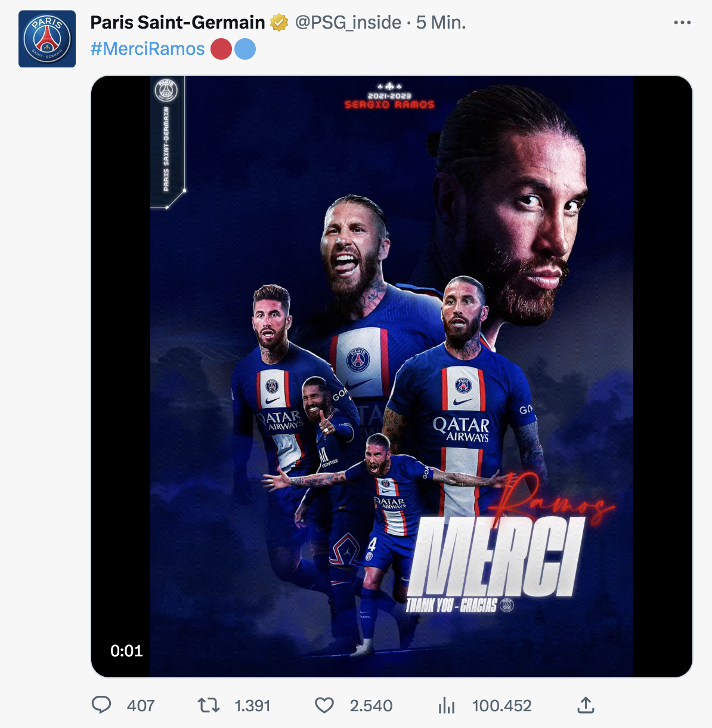Image resolution: width=712 pixels, height=728 pixels.
Task: Open the three-dot more options menu
Action: (x=682, y=23)
